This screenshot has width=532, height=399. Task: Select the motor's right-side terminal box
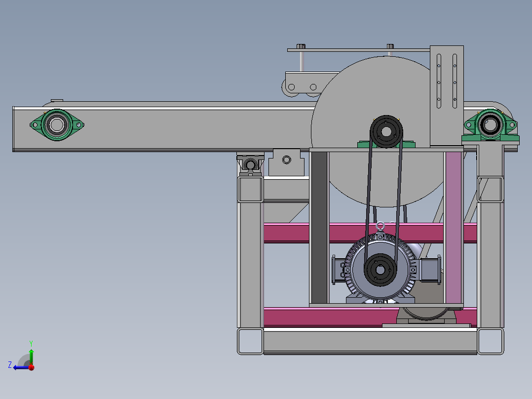coord(430,270)
